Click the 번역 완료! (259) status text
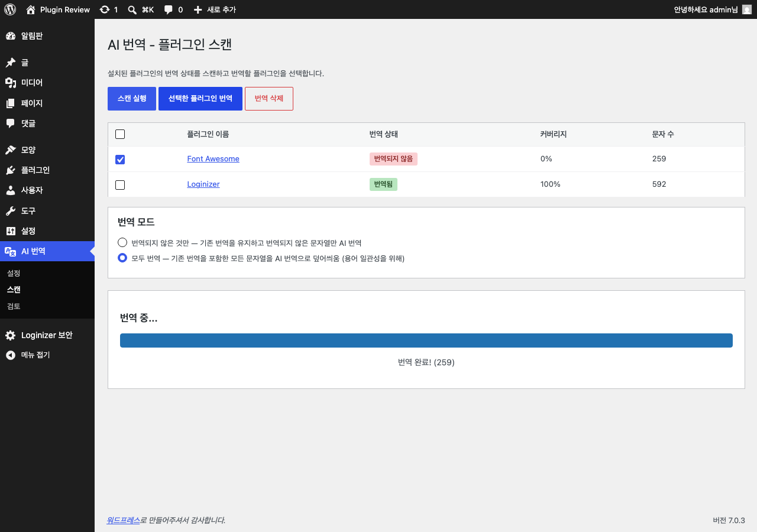757x532 pixels. point(426,362)
